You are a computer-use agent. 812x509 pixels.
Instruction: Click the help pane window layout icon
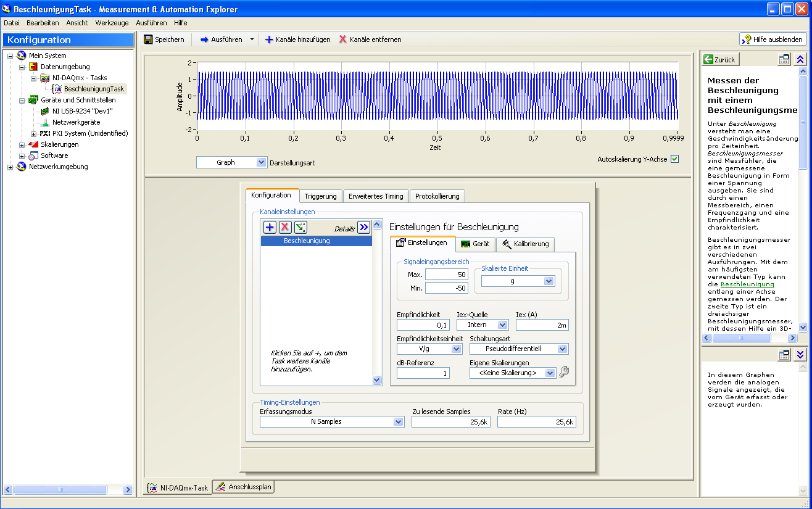784,60
